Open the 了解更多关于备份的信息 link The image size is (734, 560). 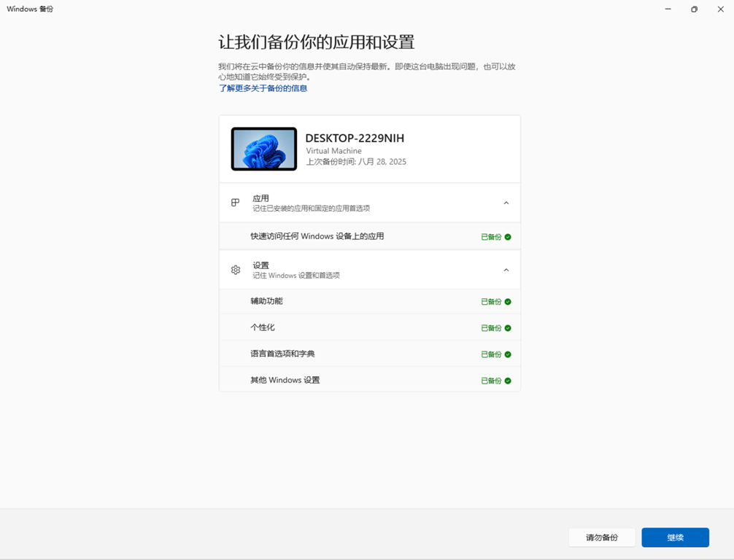(x=263, y=88)
